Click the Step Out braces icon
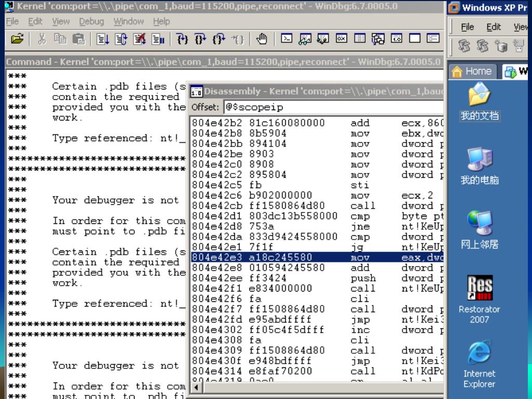Image resolution: width=532 pixels, height=399 pixels. [219, 39]
